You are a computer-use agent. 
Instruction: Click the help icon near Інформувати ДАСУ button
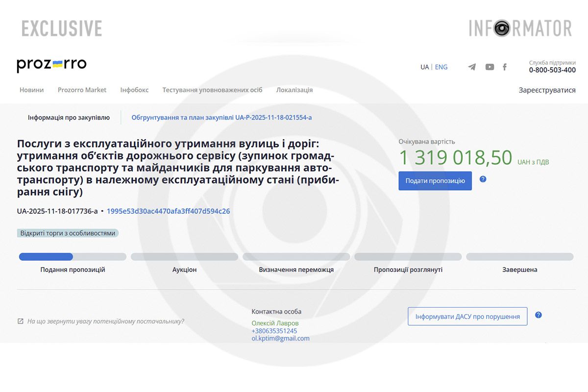pos(538,315)
